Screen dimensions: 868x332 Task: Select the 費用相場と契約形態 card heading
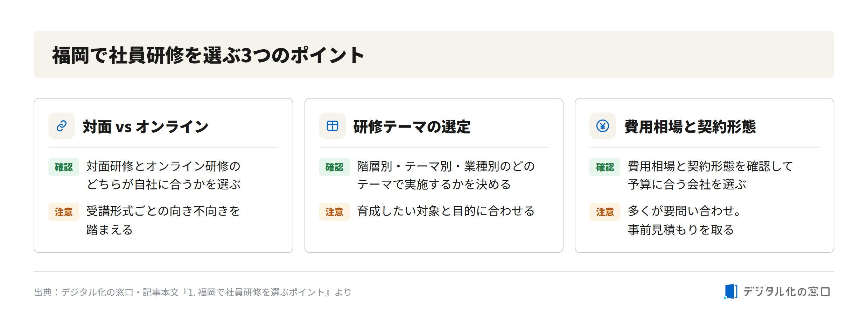click(x=690, y=127)
